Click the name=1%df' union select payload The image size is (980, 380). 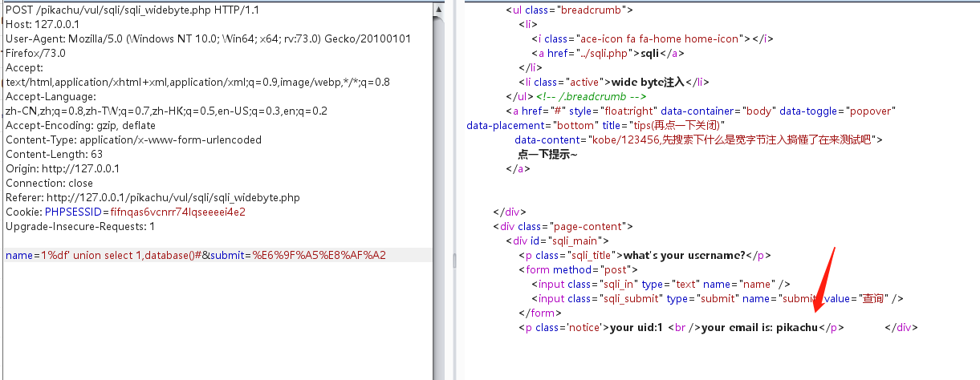[103, 256]
